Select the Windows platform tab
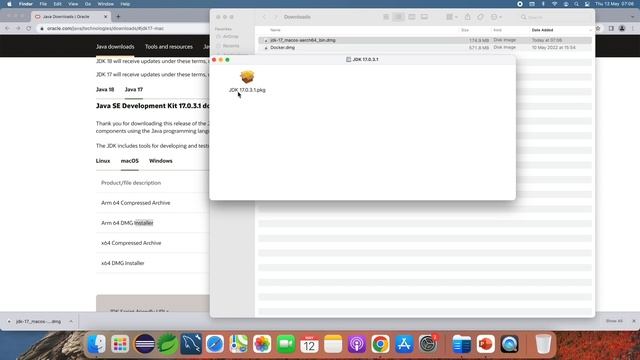This screenshot has height=360, width=640. [160, 161]
